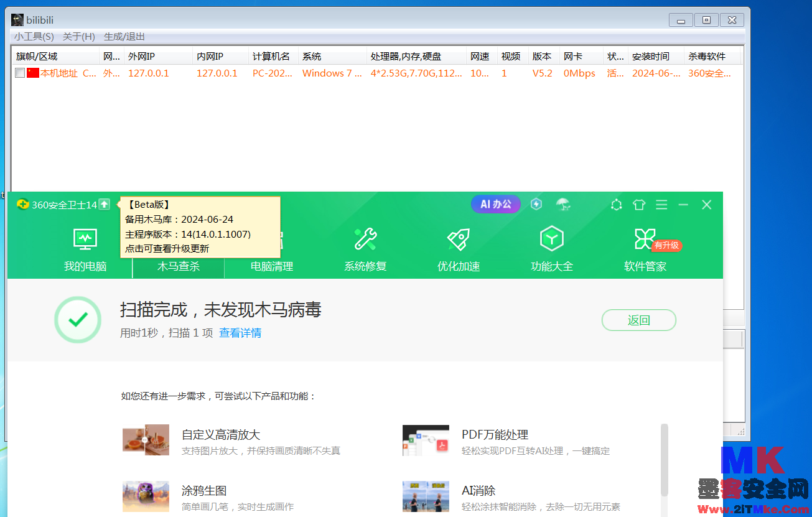
Task: Click the lightning hexagon icon in 360 title bar
Action: (x=536, y=204)
